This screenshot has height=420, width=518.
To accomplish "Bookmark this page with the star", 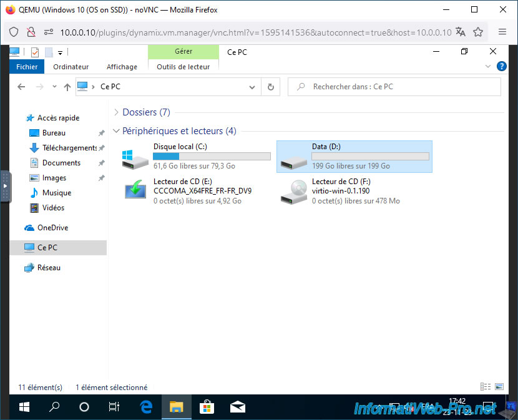I will [478, 32].
